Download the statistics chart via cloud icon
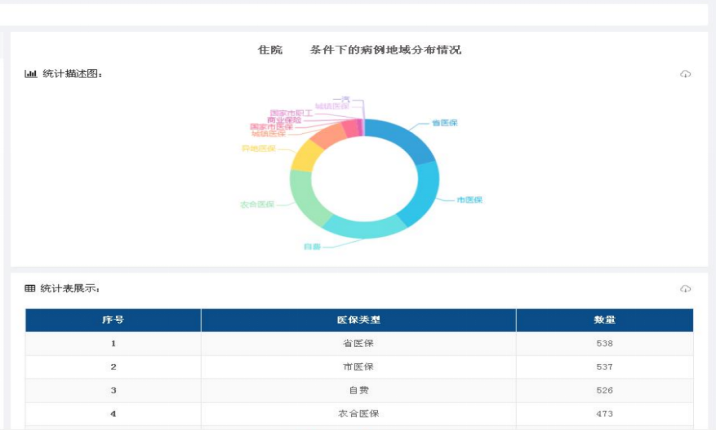Viewport: 716px width, 430px height. pos(685,74)
